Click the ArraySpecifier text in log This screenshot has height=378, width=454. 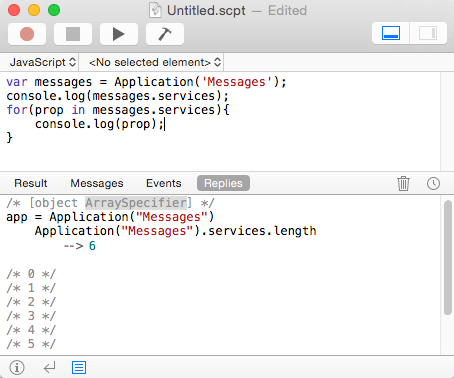point(136,203)
